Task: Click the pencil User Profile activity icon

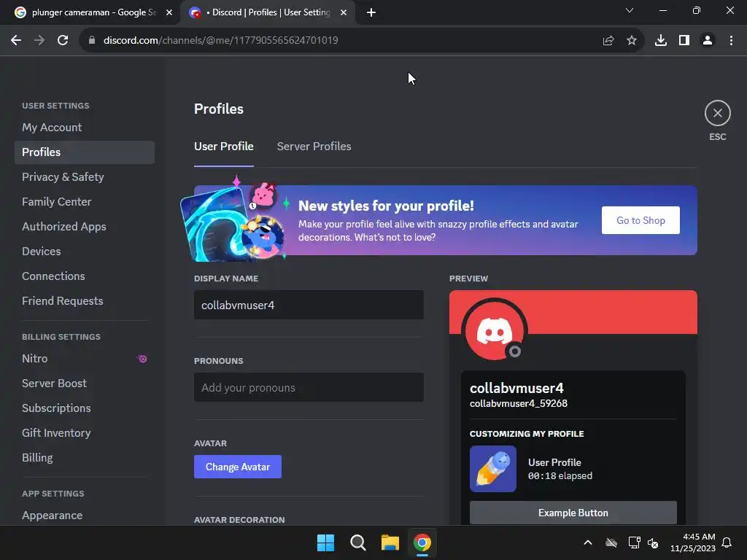Action: coord(493,469)
